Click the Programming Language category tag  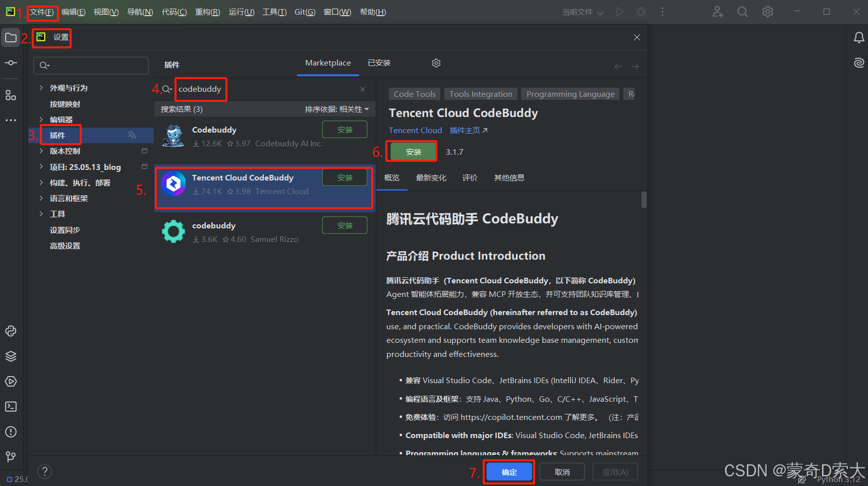570,94
